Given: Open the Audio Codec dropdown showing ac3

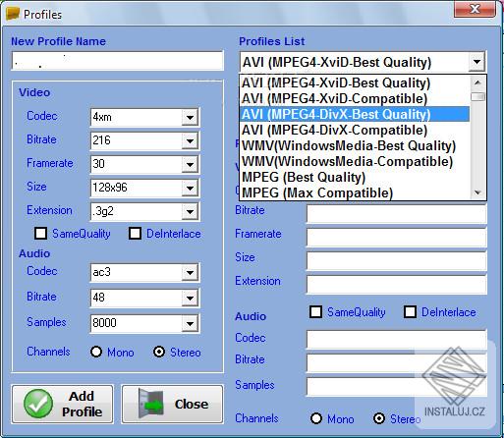Looking at the screenshot, I should click(190, 272).
